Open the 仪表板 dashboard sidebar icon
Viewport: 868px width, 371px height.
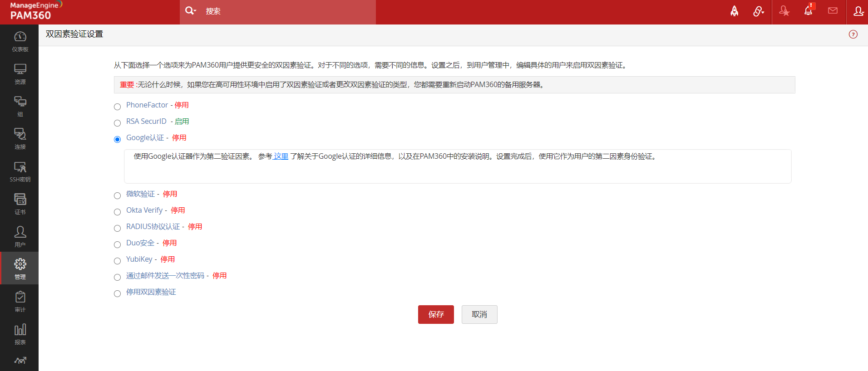point(20,41)
